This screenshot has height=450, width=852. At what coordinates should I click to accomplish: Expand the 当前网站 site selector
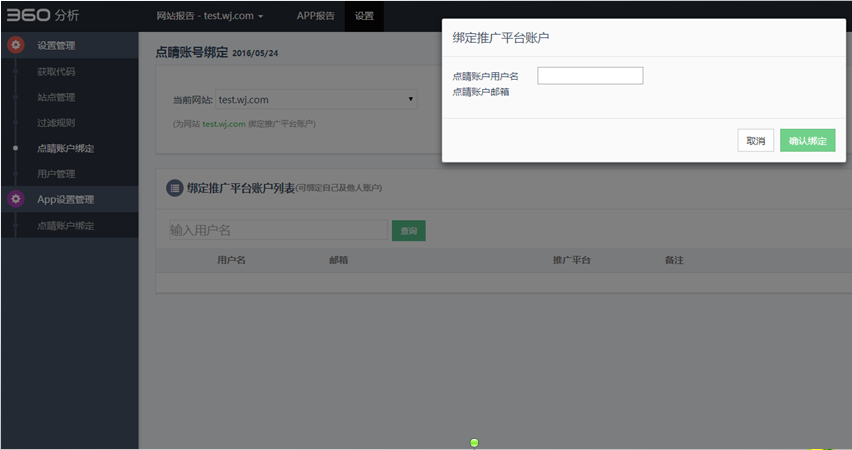point(316,100)
